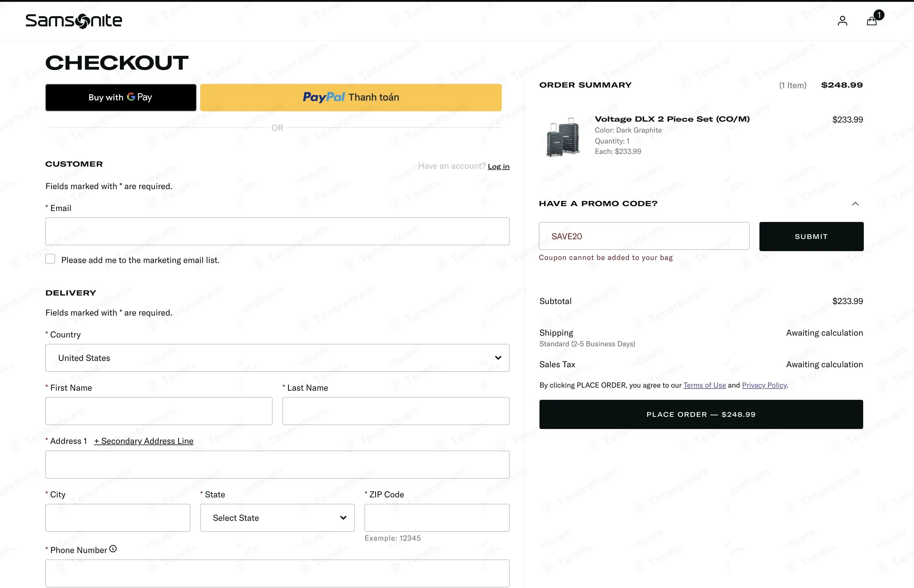Click the phone number info icon
Image resolution: width=914 pixels, height=588 pixels.
113,549
